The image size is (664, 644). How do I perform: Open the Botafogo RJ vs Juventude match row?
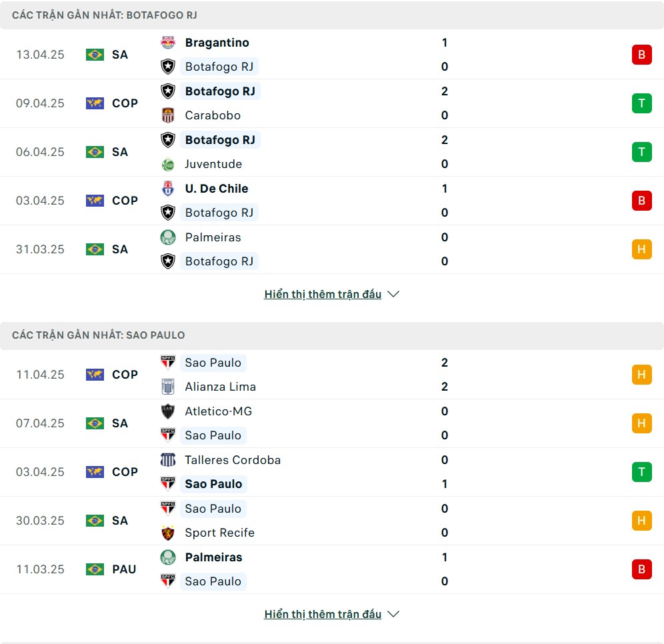332,152
